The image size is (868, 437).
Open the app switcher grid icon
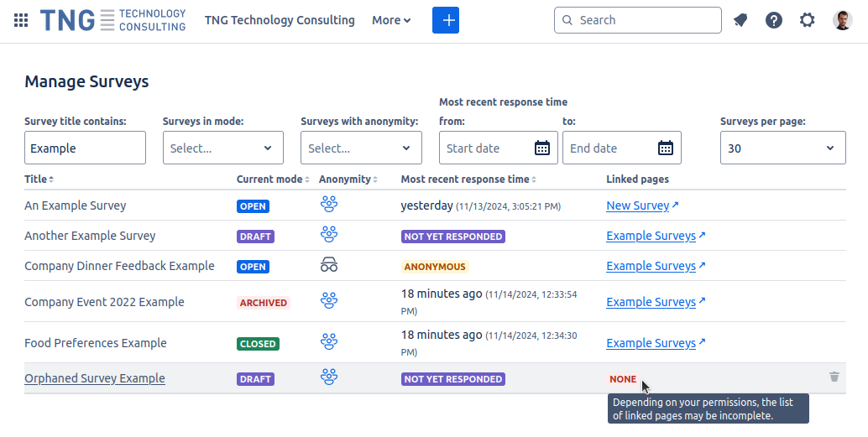click(21, 20)
